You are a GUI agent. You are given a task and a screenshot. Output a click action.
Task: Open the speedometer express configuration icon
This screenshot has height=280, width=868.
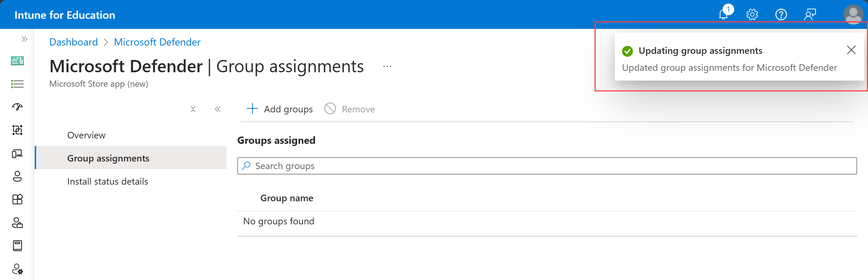[17, 107]
